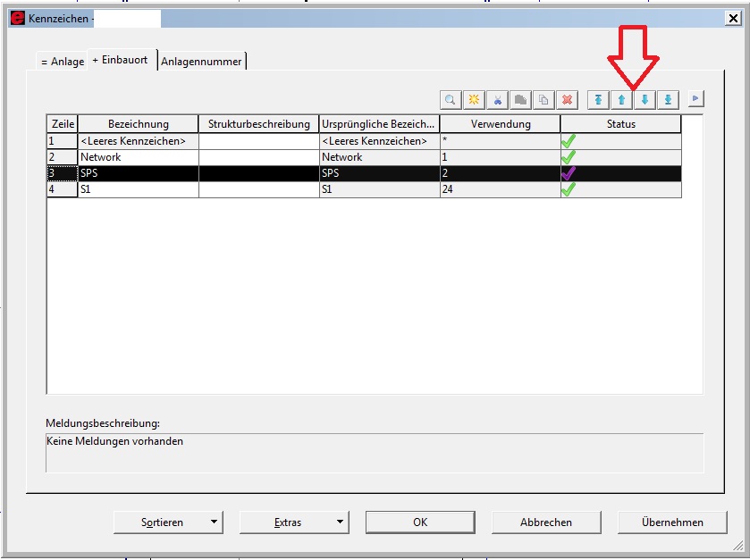Click the row number 2 cell
The image size is (750, 560).
pyautogui.click(x=63, y=157)
